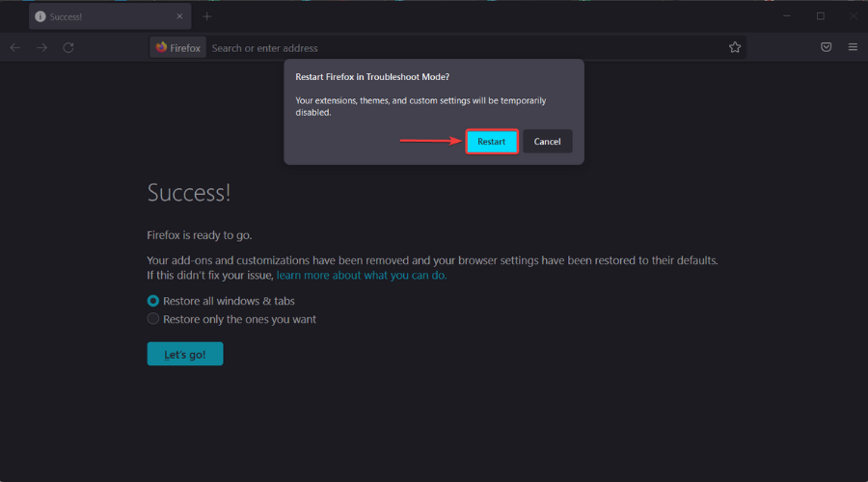Image resolution: width=868 pixels, height=482 pixels.
Task: Click the info icon on the Success! tab
Action: pos(41,16)
